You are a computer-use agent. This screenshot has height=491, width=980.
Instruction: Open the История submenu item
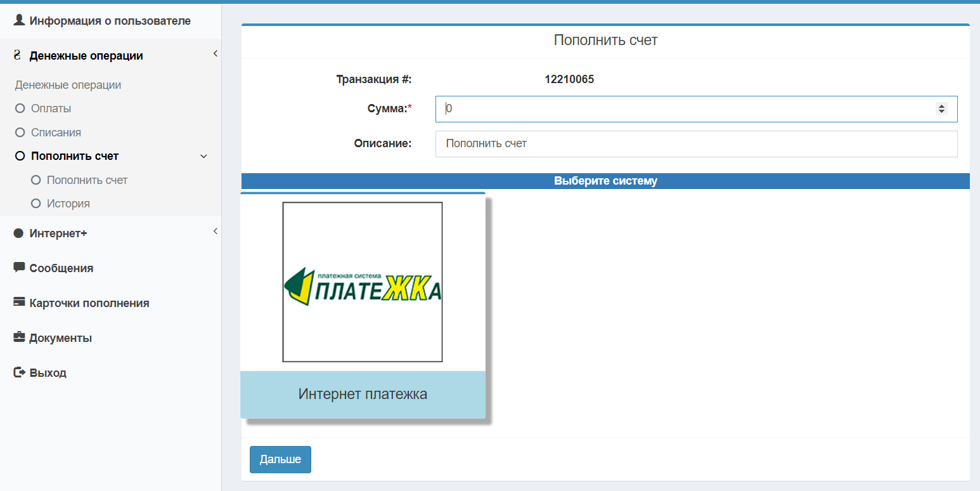tap(68, 204)
